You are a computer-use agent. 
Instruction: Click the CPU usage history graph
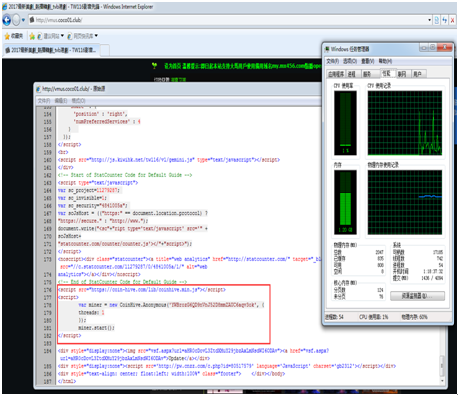click(405, 123)
